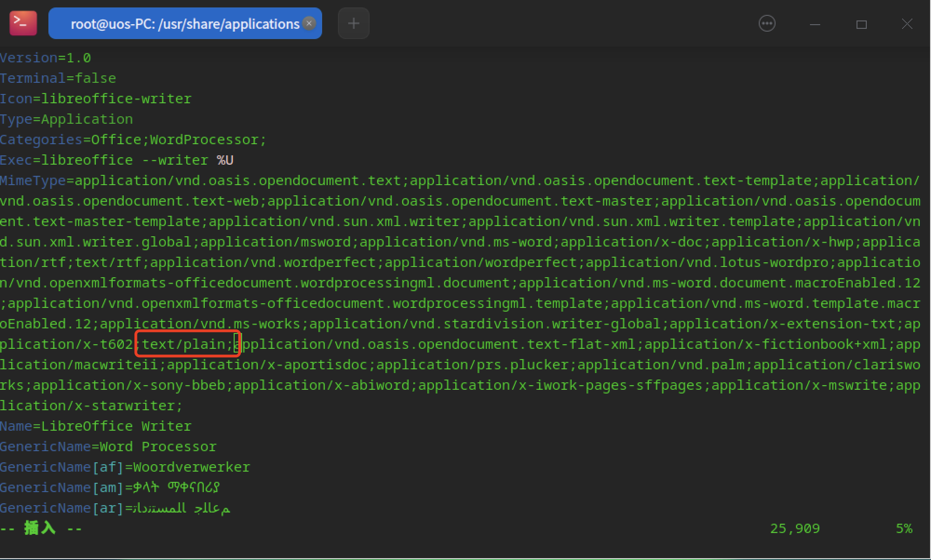Add a new terminal tab
The image size is (931, 560).
(x=353, y=23)
